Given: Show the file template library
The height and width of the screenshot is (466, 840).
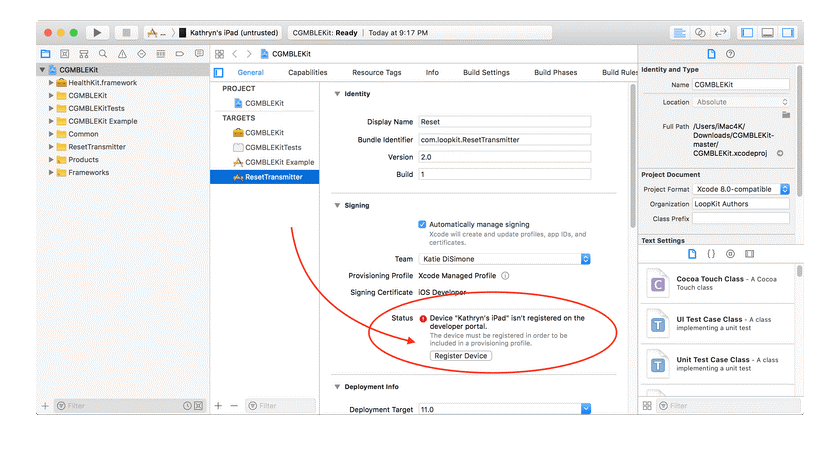Looking at the screenshot, I should (692, 254).
